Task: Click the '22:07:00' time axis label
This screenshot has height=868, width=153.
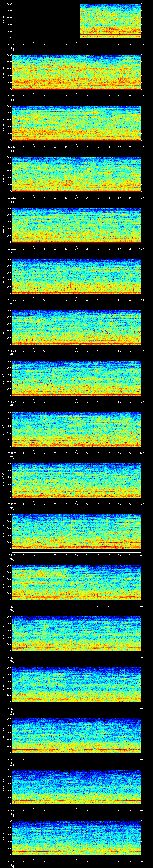Action: pos(12,197)
